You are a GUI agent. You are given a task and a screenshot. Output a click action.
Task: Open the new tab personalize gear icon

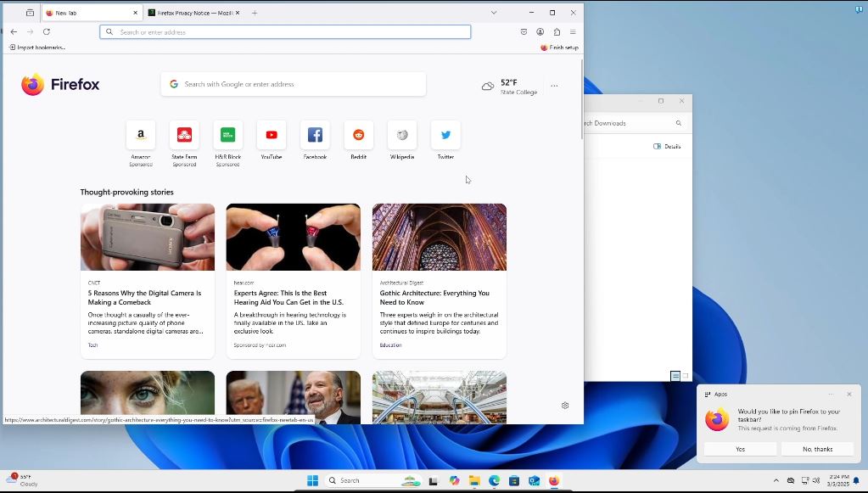[565, 406]
